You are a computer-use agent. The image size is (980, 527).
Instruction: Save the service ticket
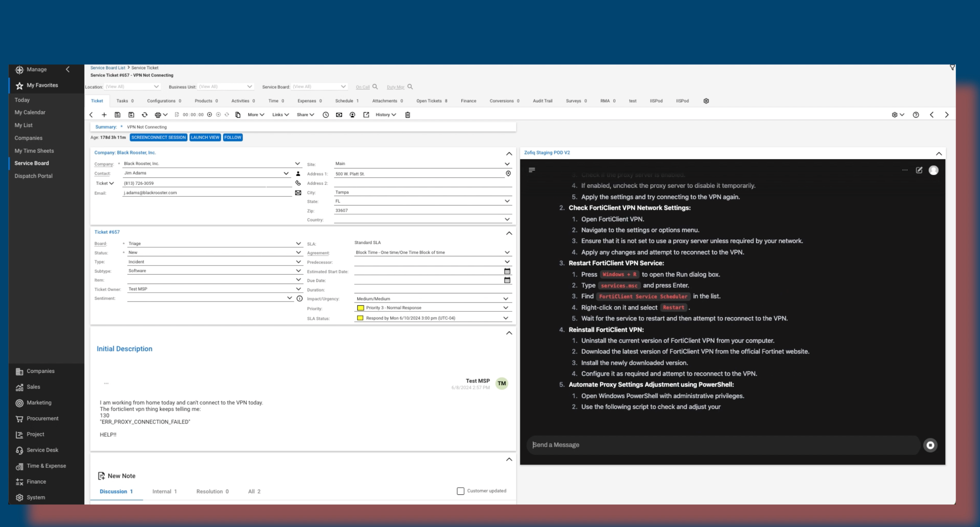[x=118, y=114]
